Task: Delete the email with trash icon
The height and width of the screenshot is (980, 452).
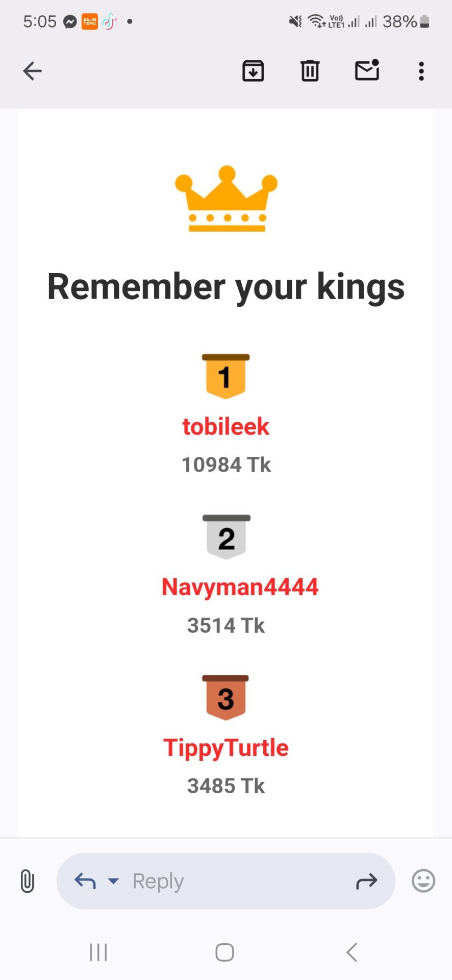Action: point(310,71)
